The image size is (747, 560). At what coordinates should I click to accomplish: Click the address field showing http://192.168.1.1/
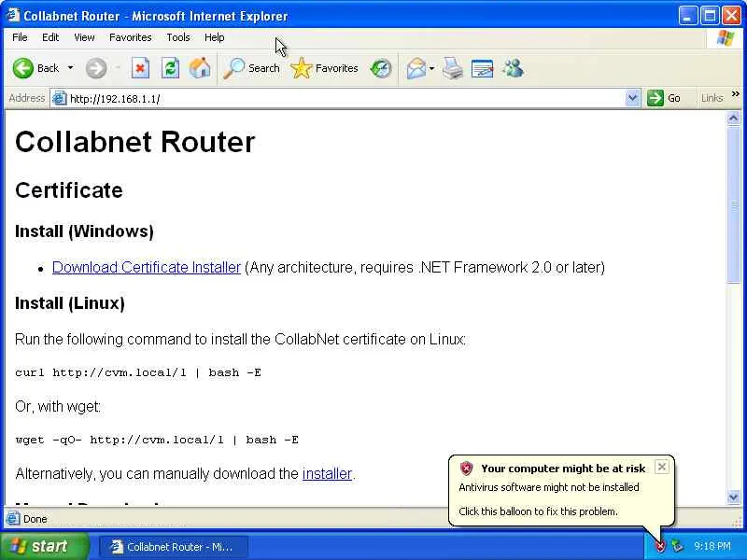tap(345, 99)
